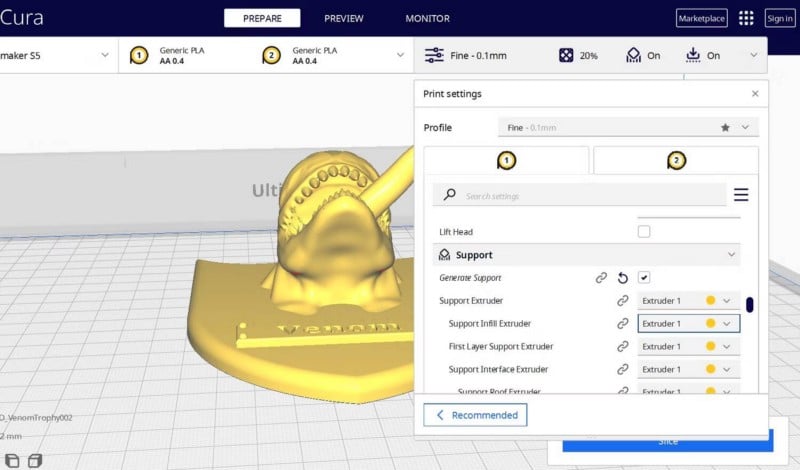Image resolution: width=800 pixels, height=470 pixels.
Task: Click the Recommended button
Action: pyautogui.click(x=476, y=415)
